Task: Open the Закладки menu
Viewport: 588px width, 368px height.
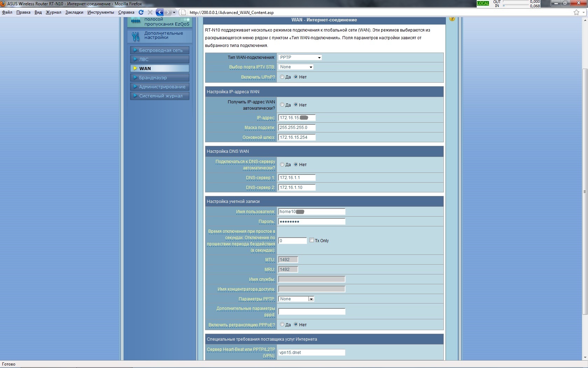Action: point(74,12)
